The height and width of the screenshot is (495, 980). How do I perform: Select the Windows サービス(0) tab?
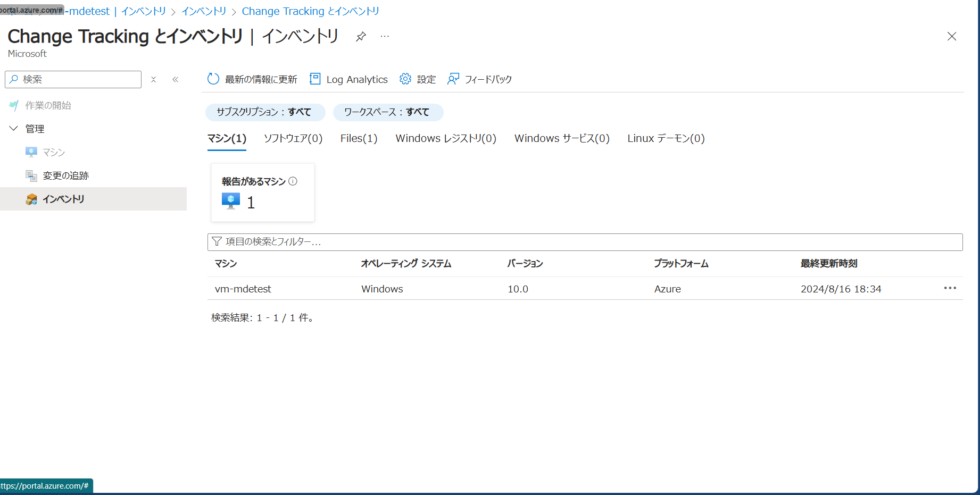pos(561,139)
